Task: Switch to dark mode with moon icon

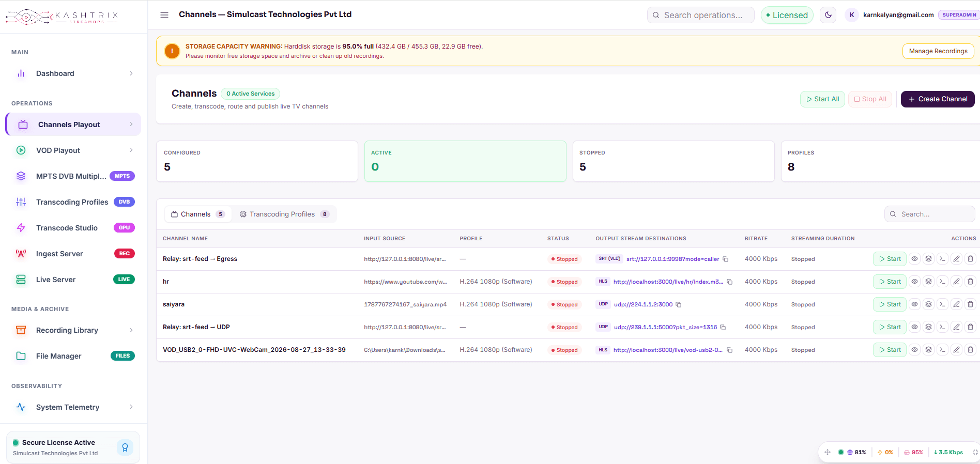Action: pyautogui.click(x=828, y=15)
